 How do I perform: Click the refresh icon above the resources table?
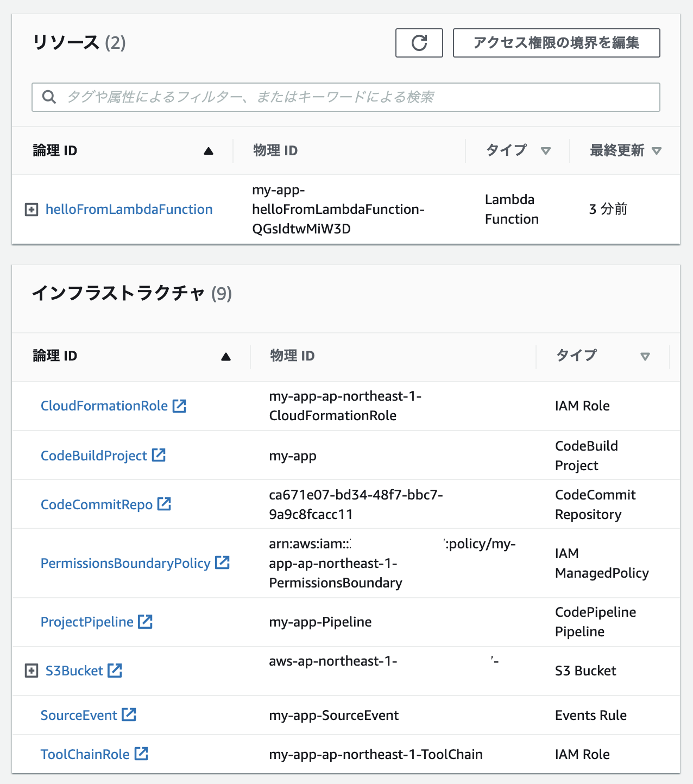pyautogui.click(x=419, y=43)
